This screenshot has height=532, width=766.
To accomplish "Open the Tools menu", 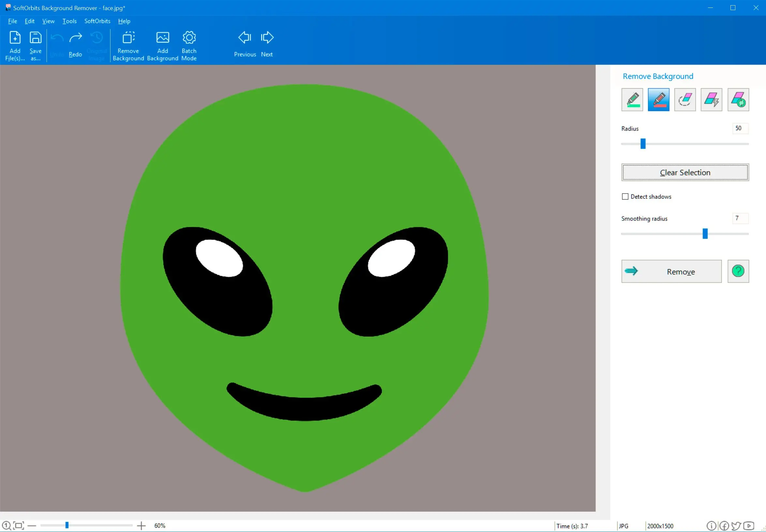I will [70, 21].
